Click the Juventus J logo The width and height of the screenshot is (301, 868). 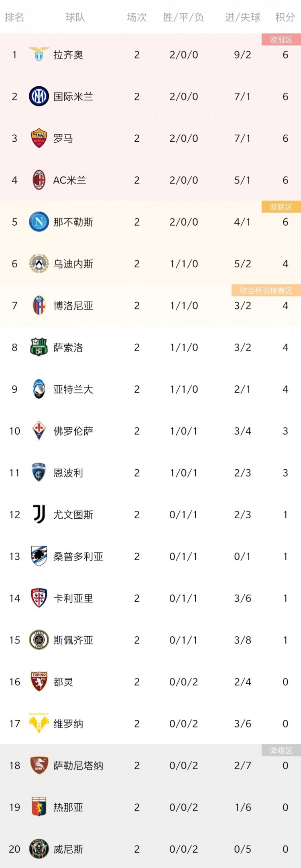pos(39,514)
